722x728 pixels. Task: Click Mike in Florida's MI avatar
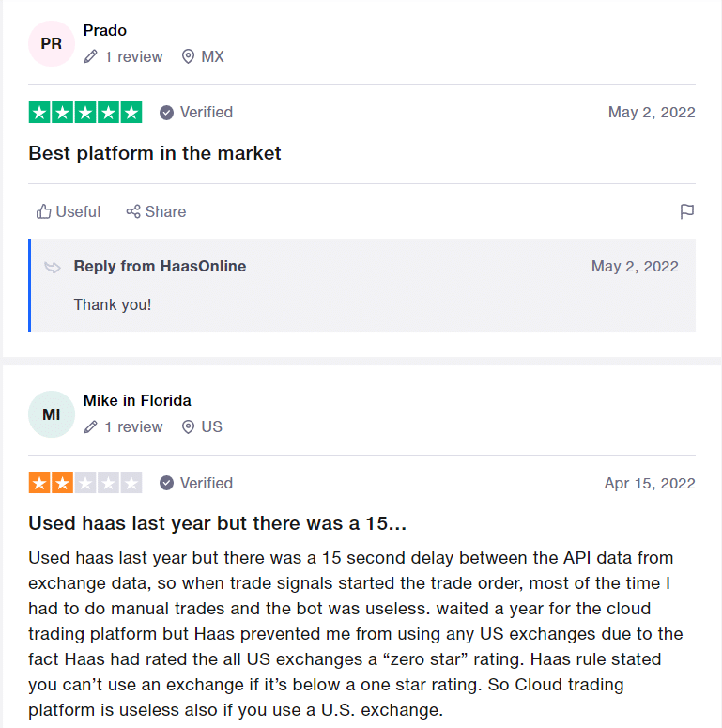pyautogui.click(x=52, y=414)
